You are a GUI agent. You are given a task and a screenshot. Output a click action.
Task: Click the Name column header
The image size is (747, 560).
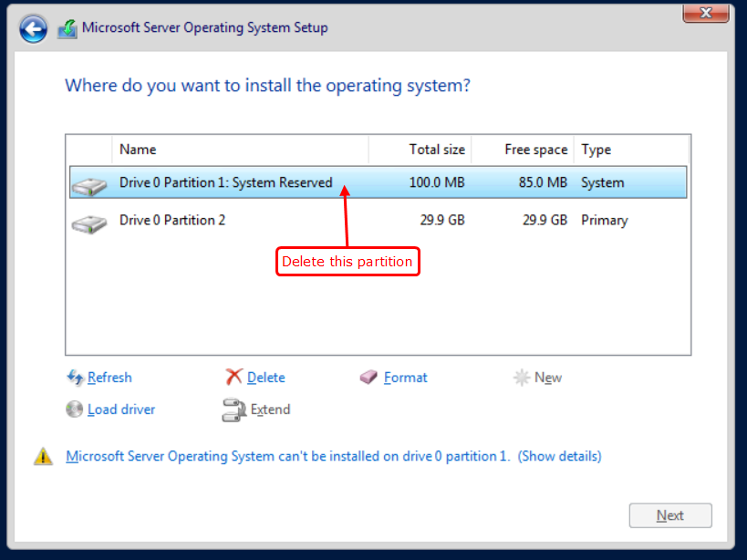click(x=240, y=150)
